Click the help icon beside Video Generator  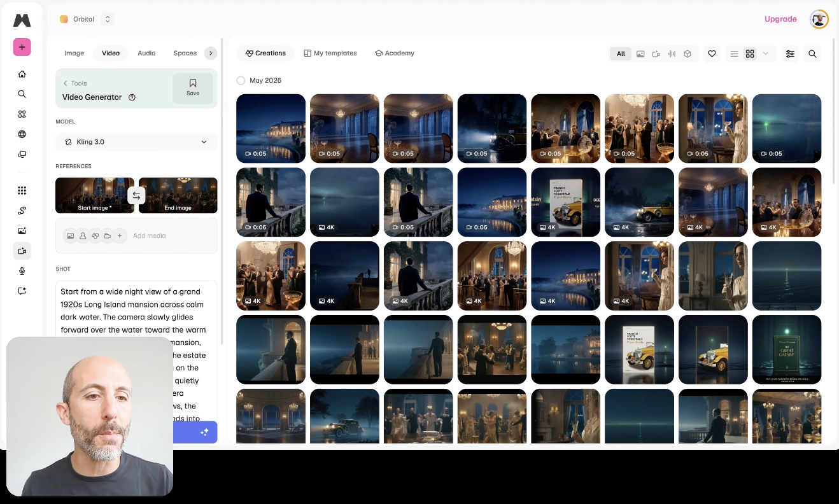click(x=132, y=97)
